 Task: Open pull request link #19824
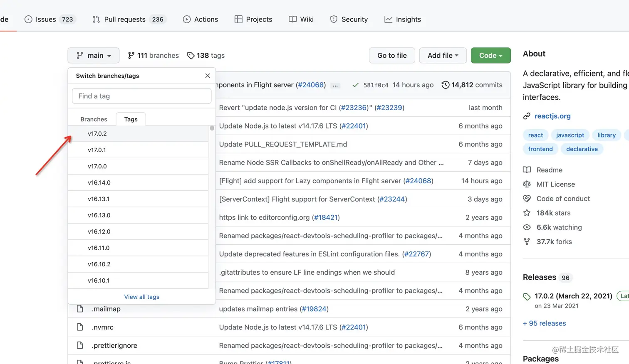[314, 309]
